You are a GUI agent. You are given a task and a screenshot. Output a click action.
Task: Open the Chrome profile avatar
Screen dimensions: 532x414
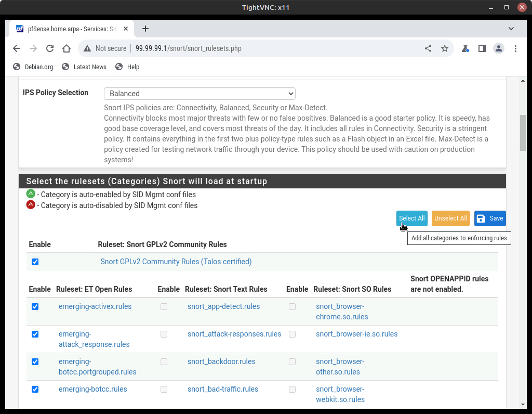point(498,48)
